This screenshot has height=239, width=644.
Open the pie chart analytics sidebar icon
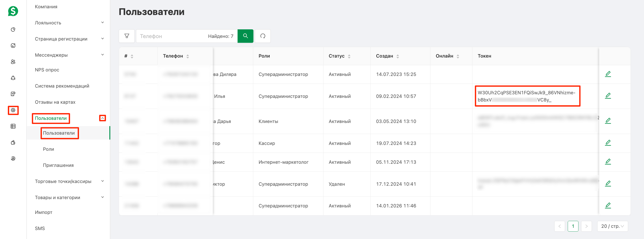coord(13,30)
